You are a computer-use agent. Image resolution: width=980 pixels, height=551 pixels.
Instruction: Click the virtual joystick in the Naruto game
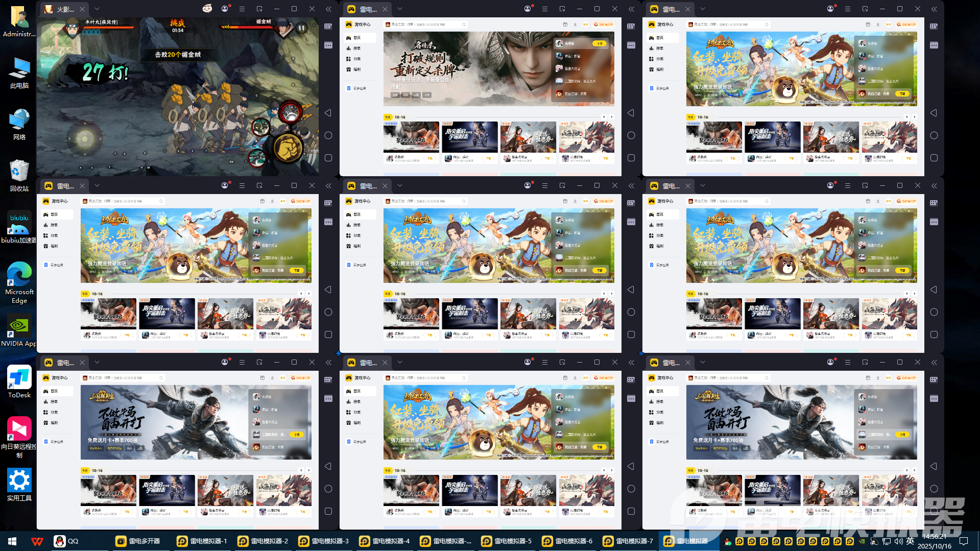click(x=85, y=138)
